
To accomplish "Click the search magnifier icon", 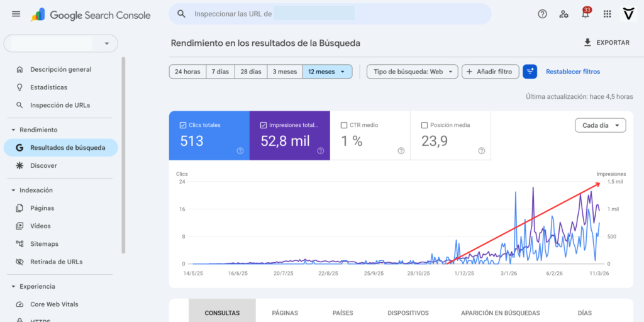I will (x=181, y=14).
